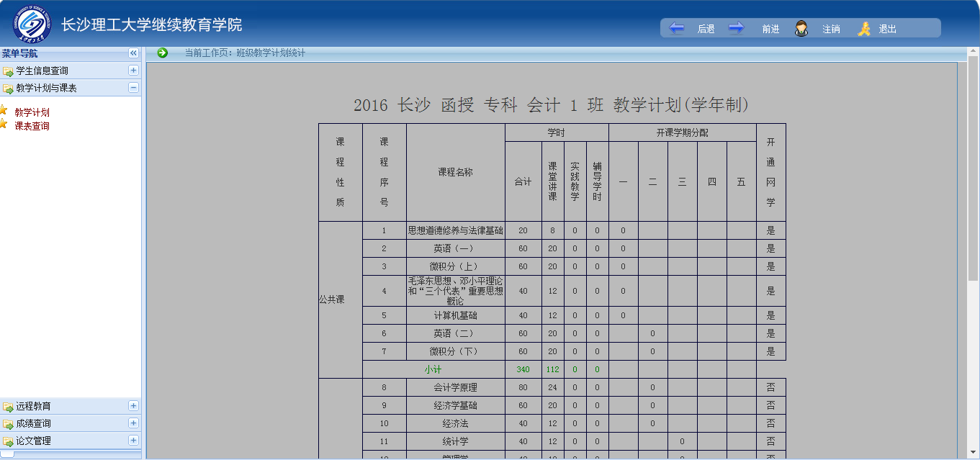Screen dimensions: 980x460
Task: Expand the 远程教育 section
Action: [133, 406]
